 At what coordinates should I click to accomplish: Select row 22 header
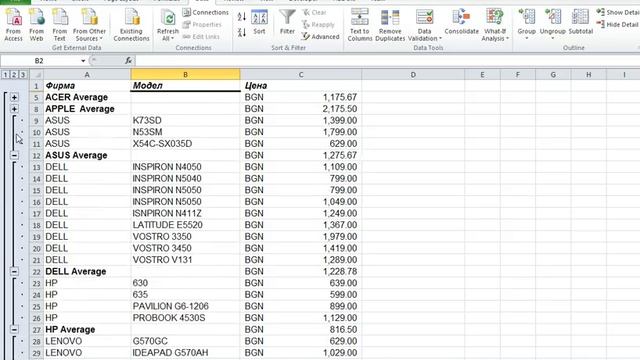pyautogui.click(x=36, y=272)
